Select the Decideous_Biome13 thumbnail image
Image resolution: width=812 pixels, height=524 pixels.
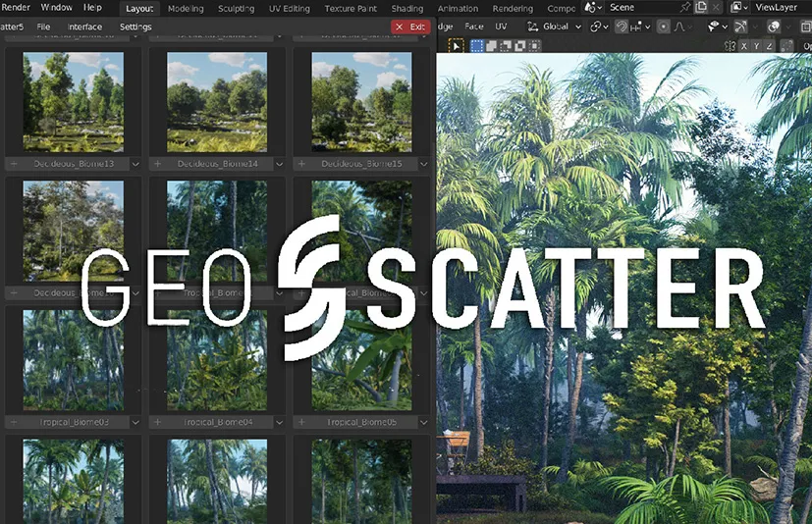tap(73, 102)
